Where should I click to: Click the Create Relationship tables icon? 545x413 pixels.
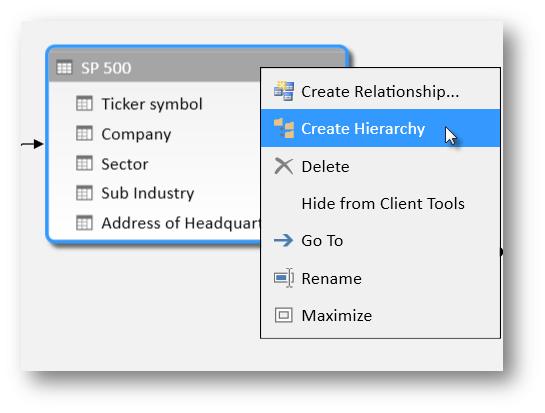[284, 91]
